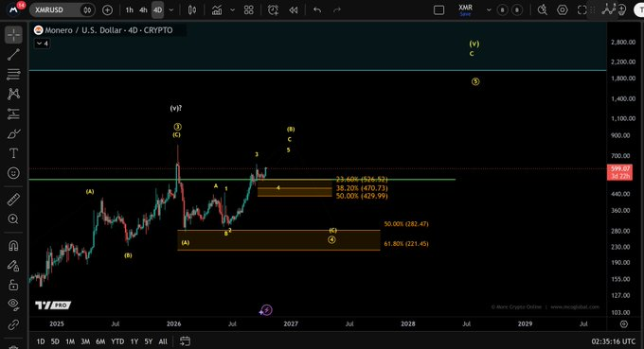Toggle hide all drawings eye icon
The width and height of the screenshot is (644, 349).
[13, 305]
